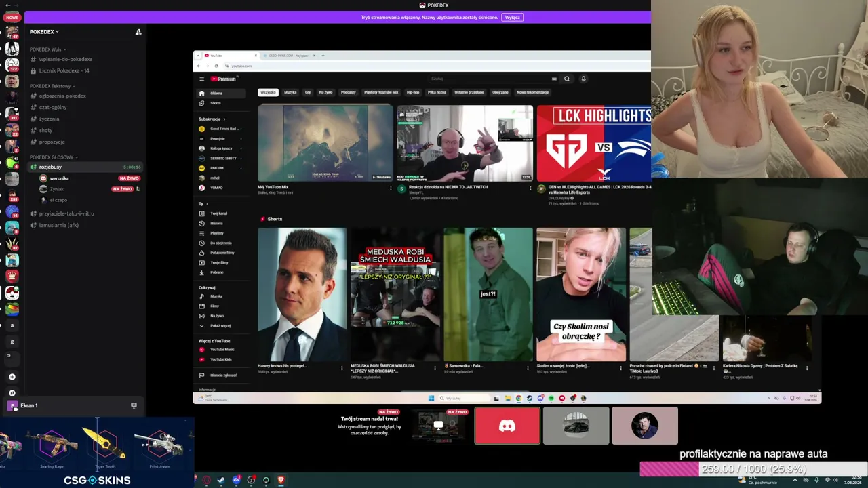Viewport: 868px width, 488px height.
Task: Click the Windows Start button in shared screen
Action: pyautogui.click(x=431, y=399)
